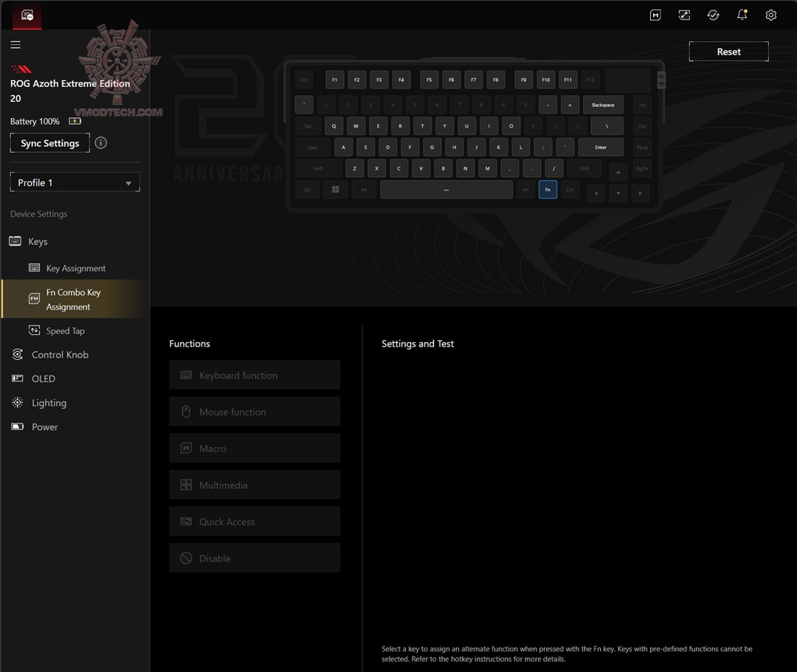Click the control knob on keyboard image
The width and height of the screenshot is (797, 672).
(660, 80)
